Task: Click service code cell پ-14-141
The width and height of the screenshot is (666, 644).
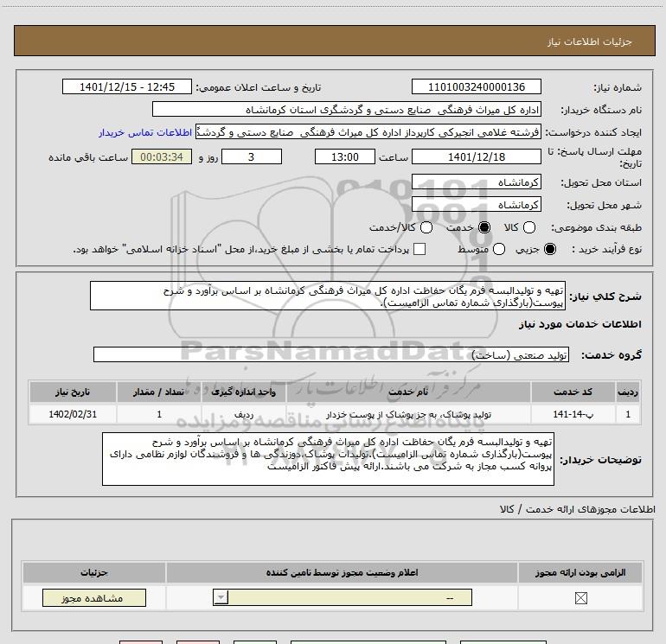Action: 573,414
